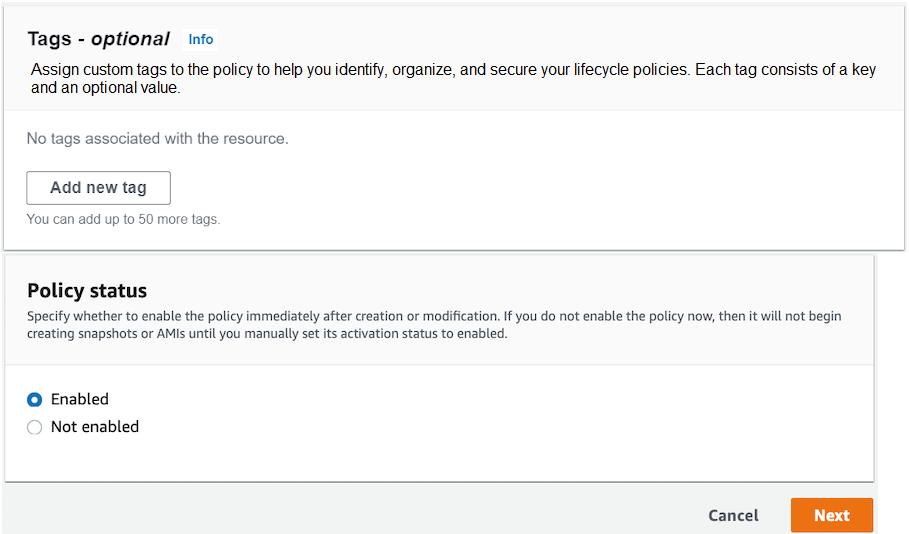The image size is (909, 534).
Task: Click the 'Tags - optional' section heading
Action: click(x=98, y=39)
